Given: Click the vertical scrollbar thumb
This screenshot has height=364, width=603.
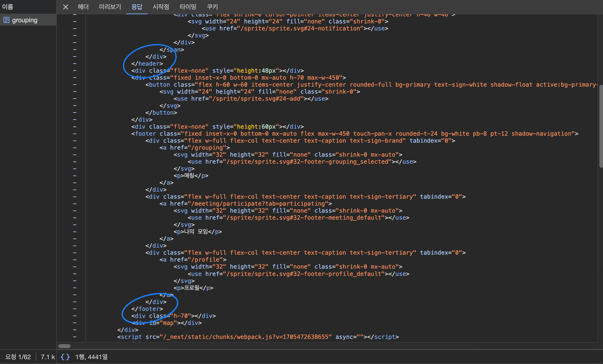Looking at the screenshot, I should click(x=601, y=126).
